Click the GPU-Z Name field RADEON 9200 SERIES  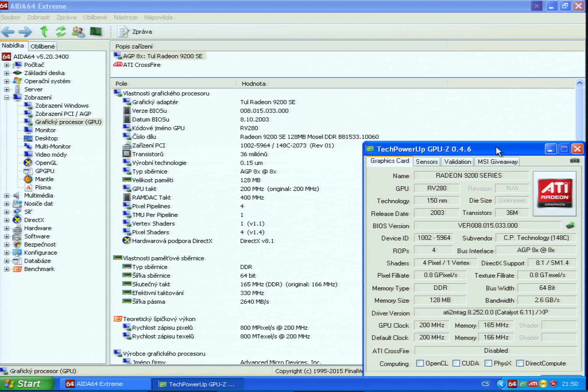[471, 175]
